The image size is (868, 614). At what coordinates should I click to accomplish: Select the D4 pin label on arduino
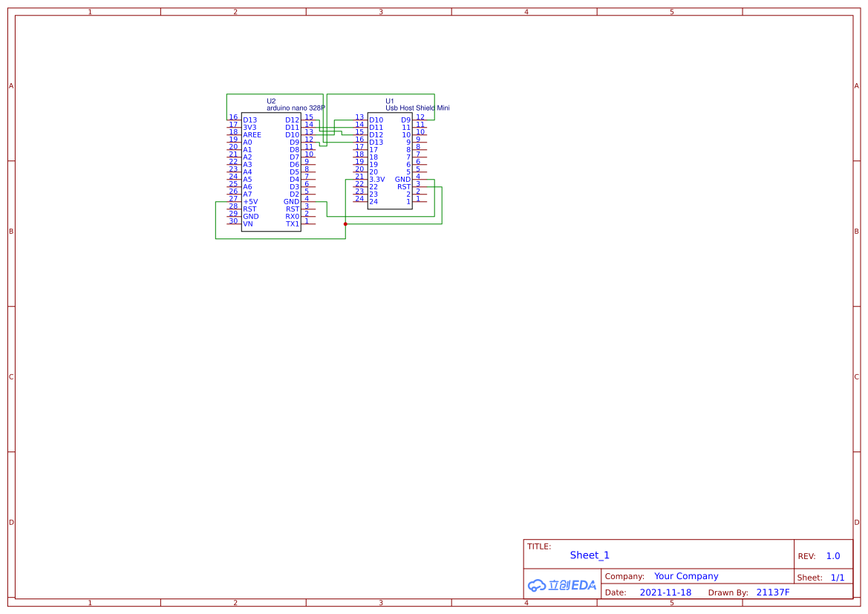295,180
